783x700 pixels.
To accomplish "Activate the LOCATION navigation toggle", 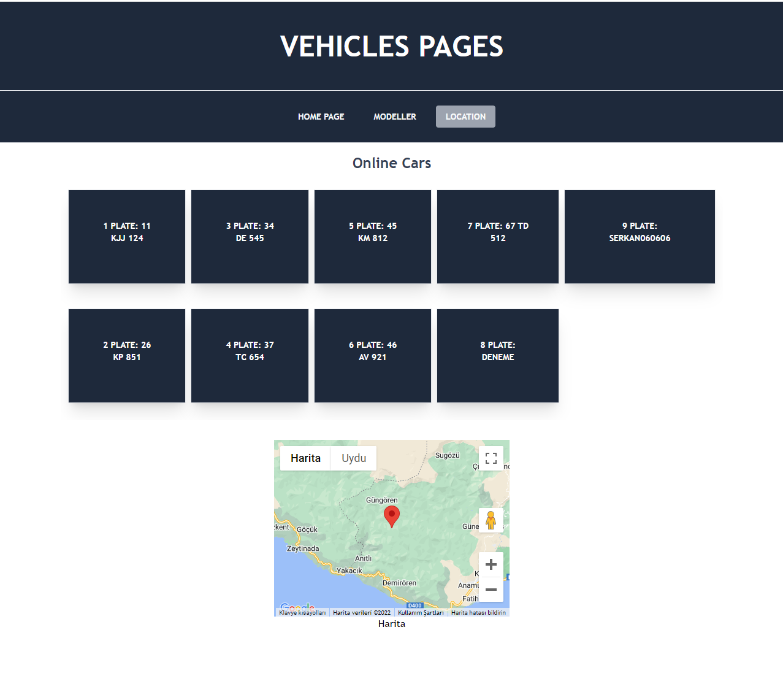I will click(465, 117).
